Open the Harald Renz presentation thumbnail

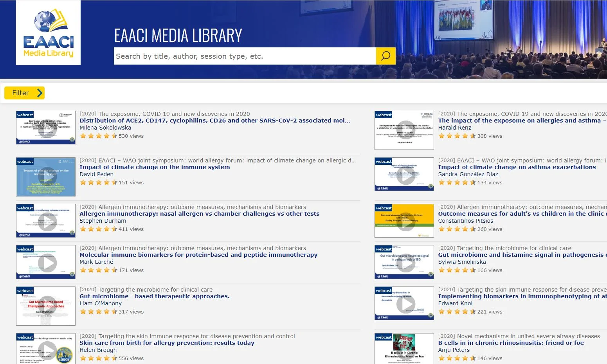tap(404, 130)
